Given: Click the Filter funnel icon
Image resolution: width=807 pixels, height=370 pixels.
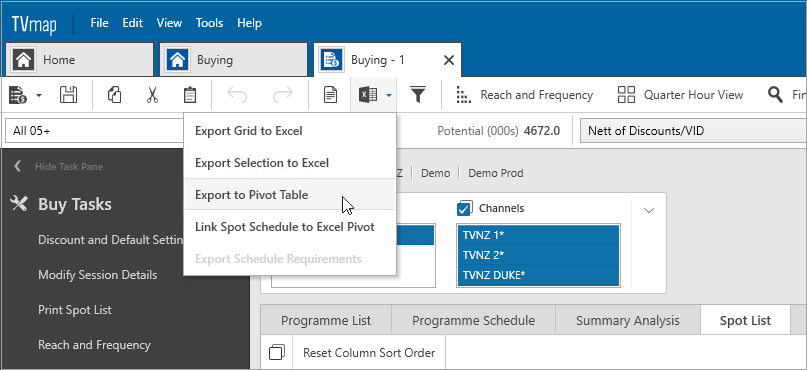Looking at the screenshot, I should pos(418,95).
